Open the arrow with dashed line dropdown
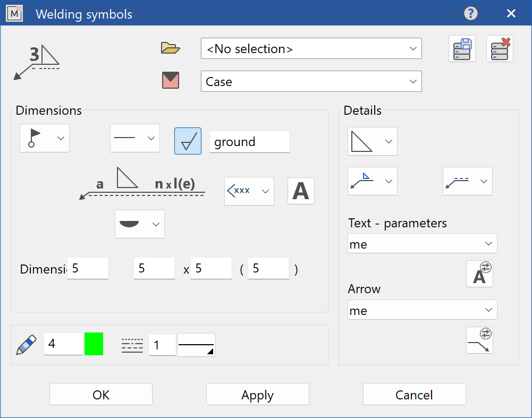The image size is (532, 418). click(468, 181)
